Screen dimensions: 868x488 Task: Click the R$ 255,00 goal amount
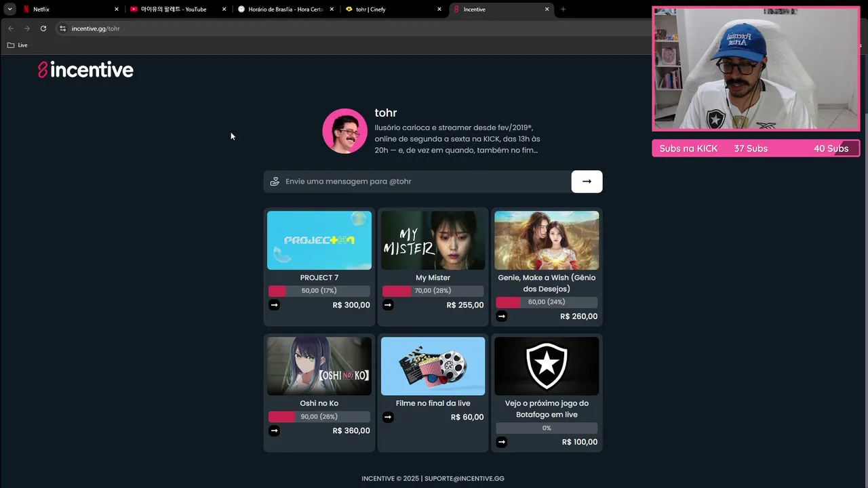[465, 305]
